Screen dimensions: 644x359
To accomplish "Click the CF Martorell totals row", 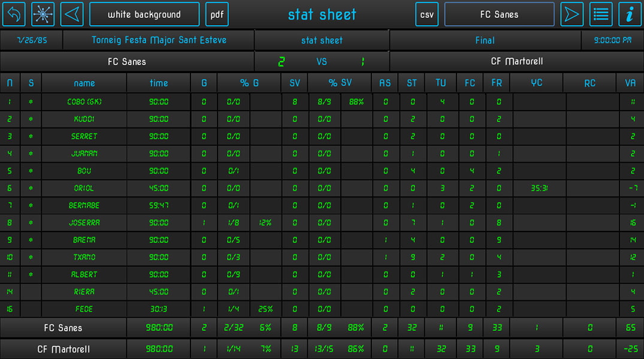I will tap(64, 349).
